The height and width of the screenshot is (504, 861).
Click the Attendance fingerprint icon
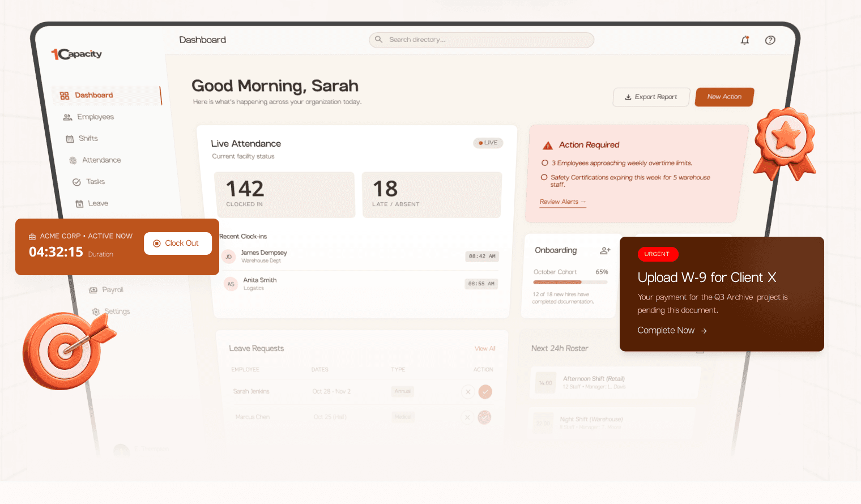[x=73, y=160]
